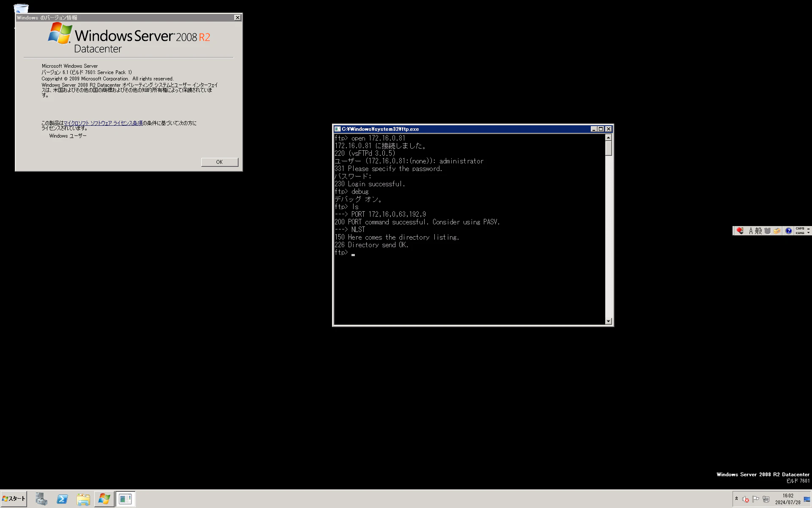Click the '230 Login successful.' line
812x508 pixels.
[370, 184]
